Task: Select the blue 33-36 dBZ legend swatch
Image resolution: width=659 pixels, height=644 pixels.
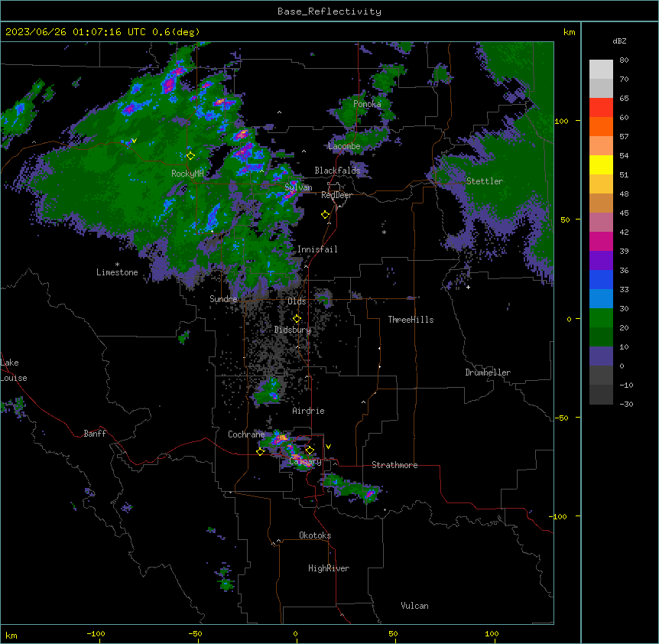Action: pyautogui.click(x=601, y=279)
